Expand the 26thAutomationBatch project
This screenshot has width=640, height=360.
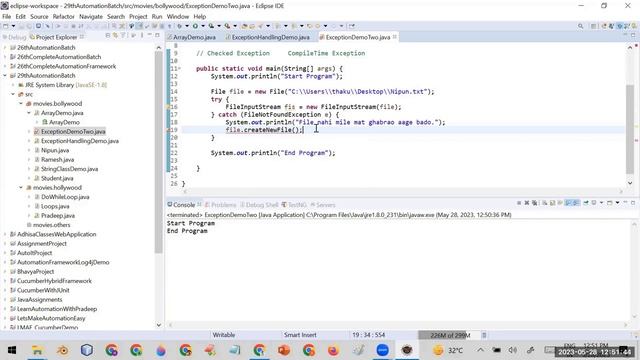tap(5, 47)
